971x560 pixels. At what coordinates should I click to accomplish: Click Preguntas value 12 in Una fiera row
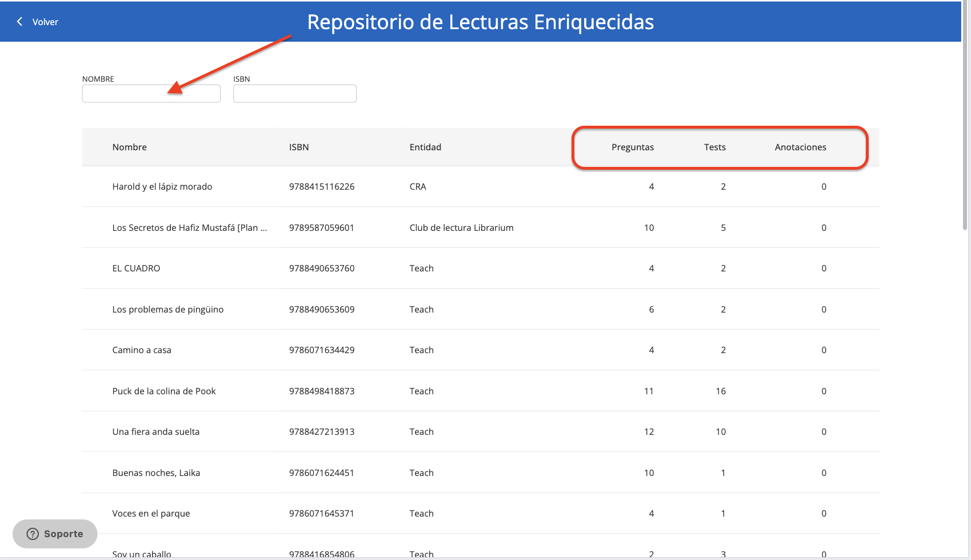(649, 432)
